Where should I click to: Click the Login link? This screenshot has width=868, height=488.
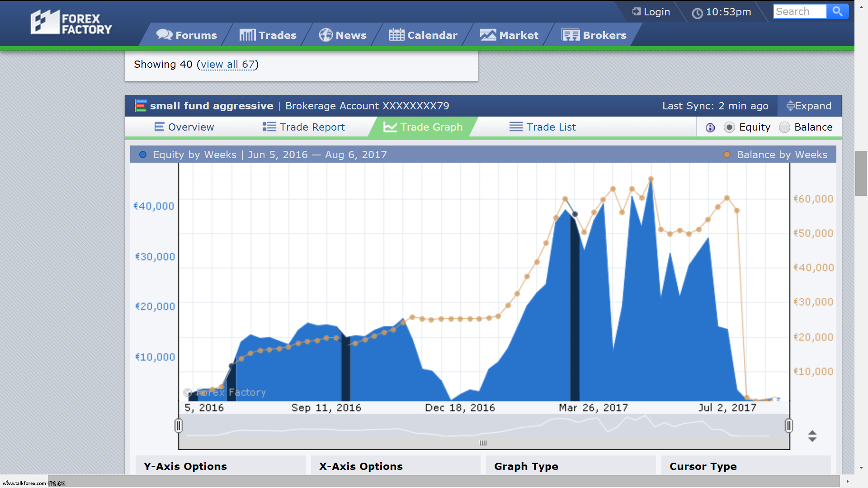pos(651,12)
